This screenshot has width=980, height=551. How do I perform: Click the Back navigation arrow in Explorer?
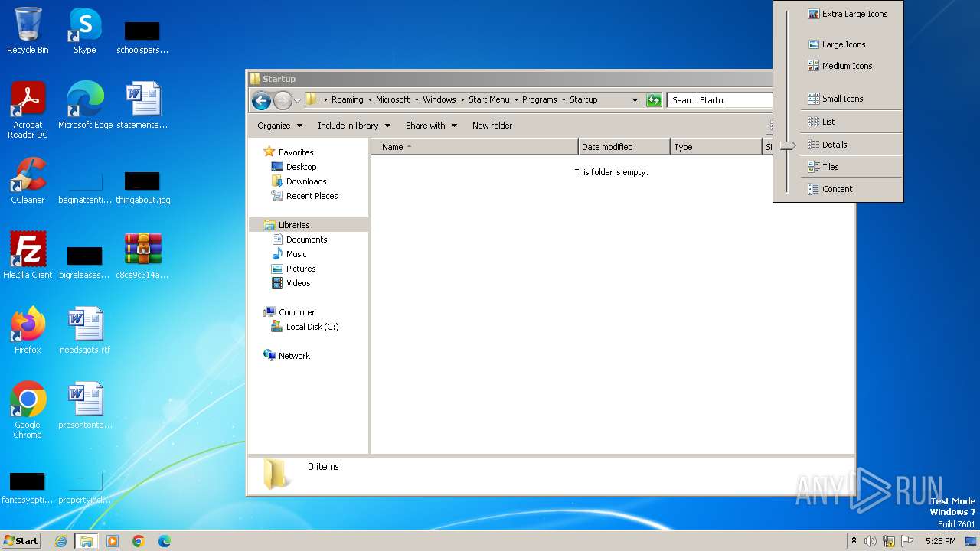(261, 100)
